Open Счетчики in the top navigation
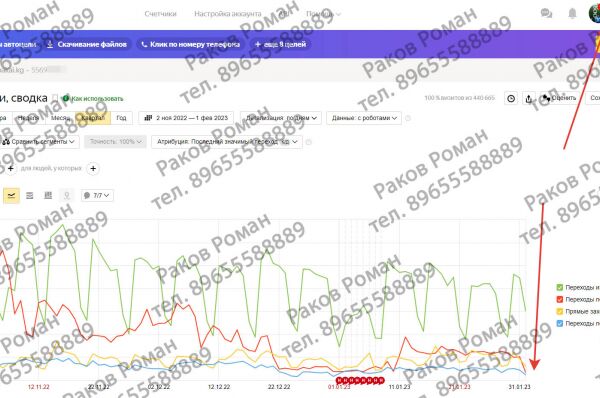 tap(160, 14)
